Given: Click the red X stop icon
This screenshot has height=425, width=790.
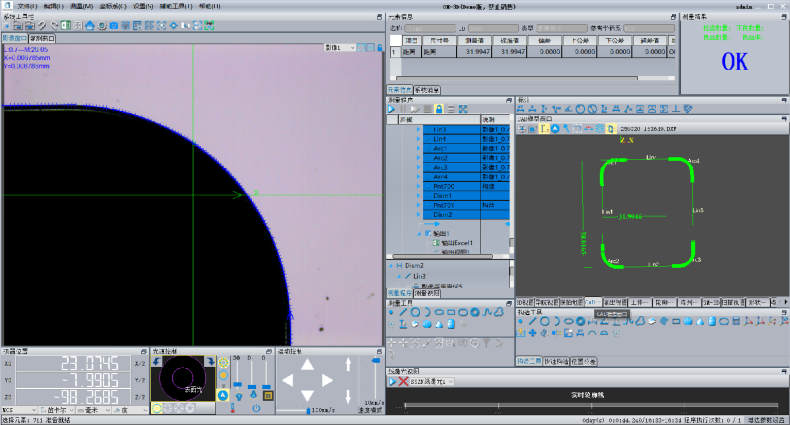Looking at the screenshot, I should click(x=402, y=381).
